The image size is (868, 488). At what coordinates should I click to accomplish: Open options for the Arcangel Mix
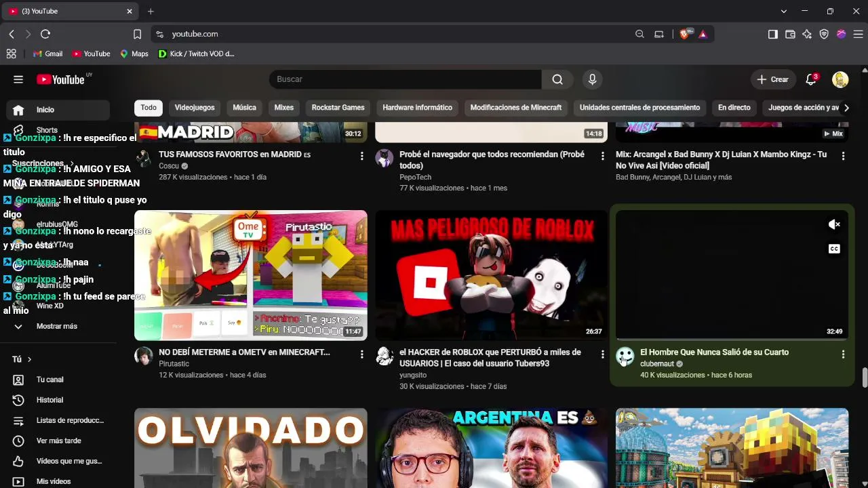843,156
